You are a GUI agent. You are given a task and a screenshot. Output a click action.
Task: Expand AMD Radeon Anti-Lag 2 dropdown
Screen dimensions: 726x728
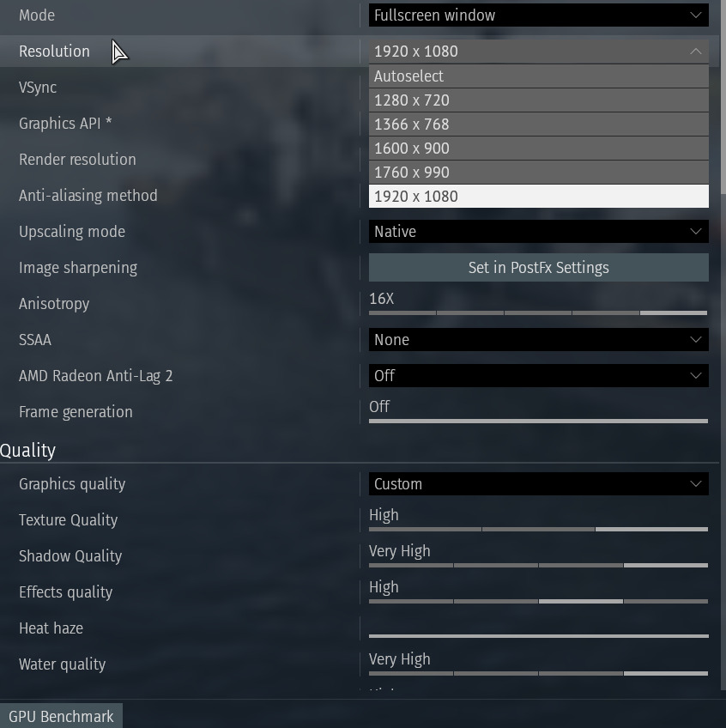point(538,376)
